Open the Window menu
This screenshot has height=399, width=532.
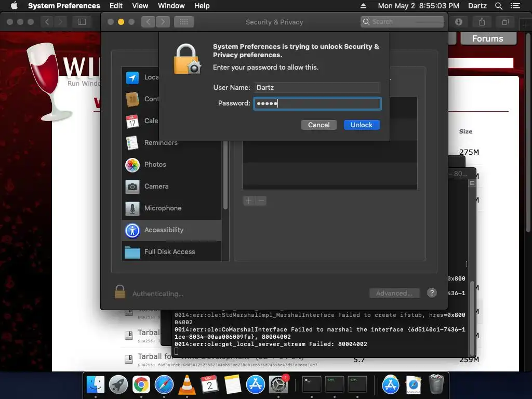click(171, 6)
